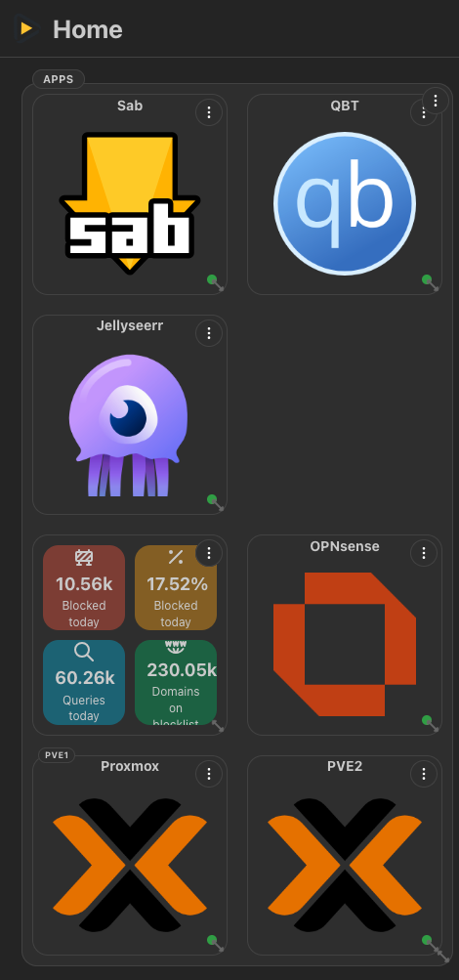459x980 pixels.
Task: Click the blocked barrier icon above 10.56k
Action: (x=84, y=557)
